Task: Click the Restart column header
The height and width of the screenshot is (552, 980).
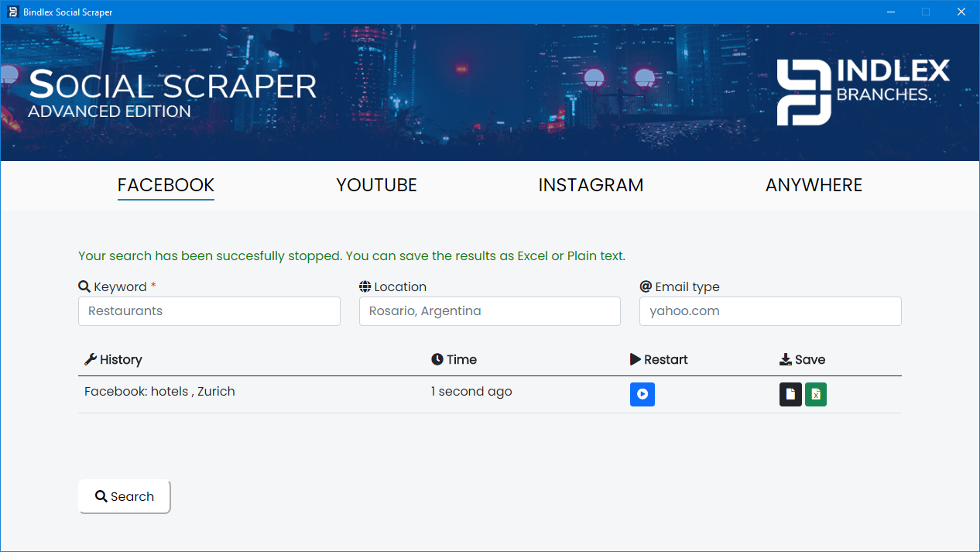Action: click(659, 359)
